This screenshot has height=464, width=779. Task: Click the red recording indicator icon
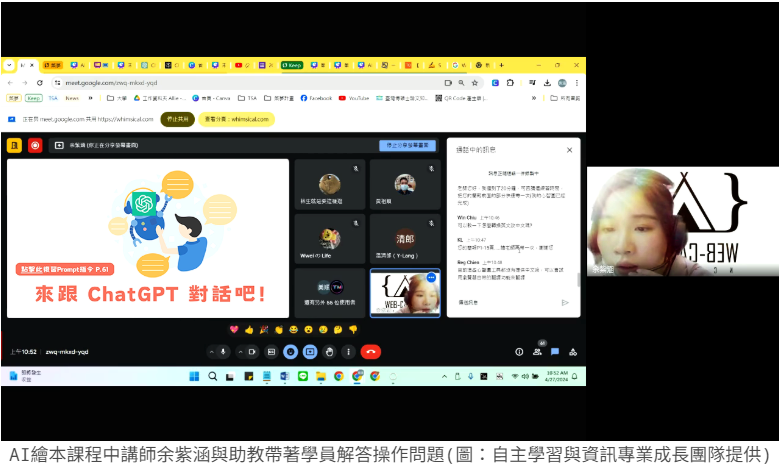click(x=35, y=146)
